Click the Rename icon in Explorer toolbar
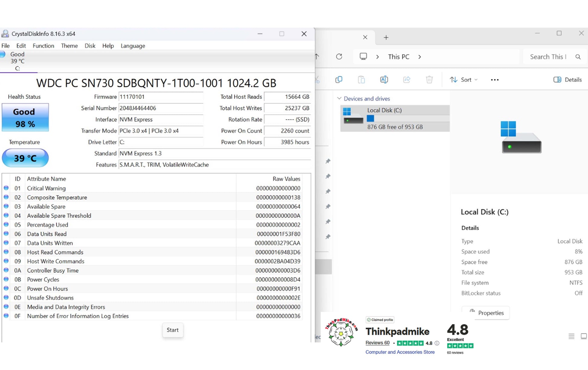The width and height of the screenshot is (588, 370). pyautogui.click(x=384, y=80)
